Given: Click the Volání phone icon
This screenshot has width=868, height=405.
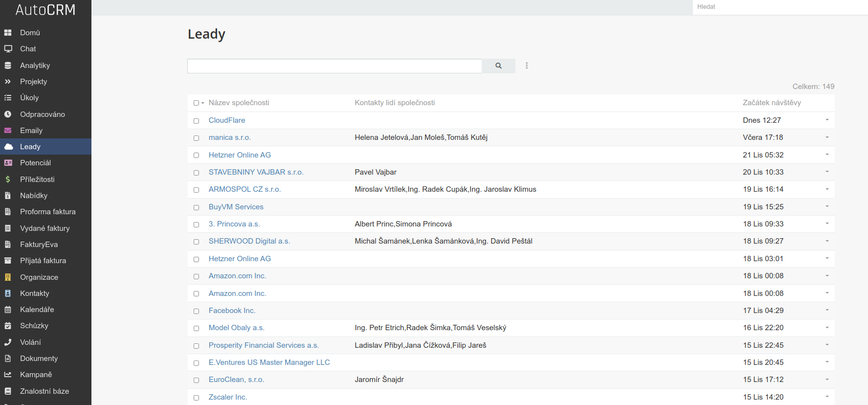Looking at the screenshot, I should pos(8,342).
